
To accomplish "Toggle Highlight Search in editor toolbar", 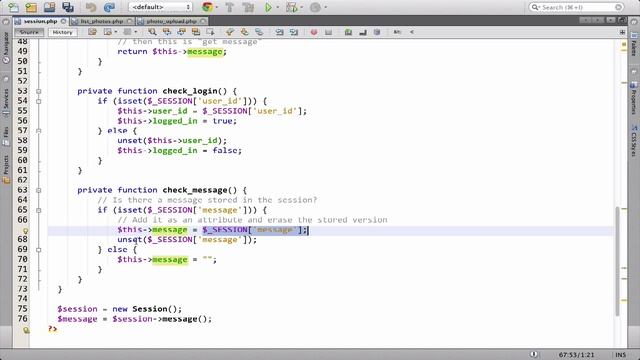I will (196, 32).
